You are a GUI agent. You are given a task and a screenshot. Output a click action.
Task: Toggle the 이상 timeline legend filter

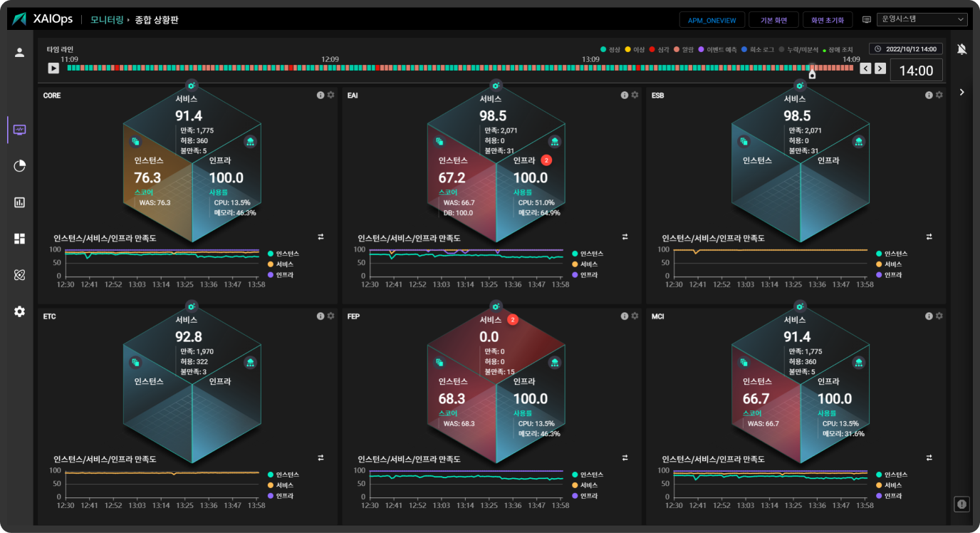(635, 49)
